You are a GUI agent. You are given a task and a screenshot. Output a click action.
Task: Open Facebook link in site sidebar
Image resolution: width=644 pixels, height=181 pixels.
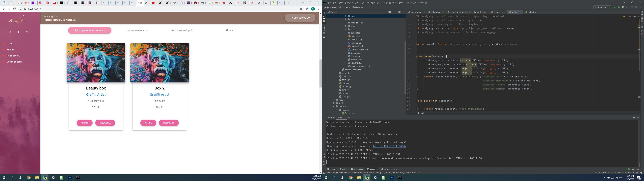[18, 32]
